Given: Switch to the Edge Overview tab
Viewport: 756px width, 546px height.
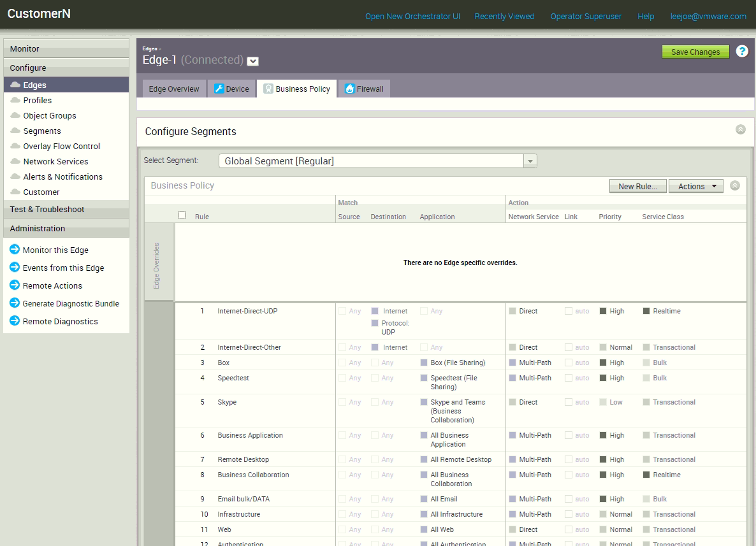Looking at the screenshot, I should 174,89.
